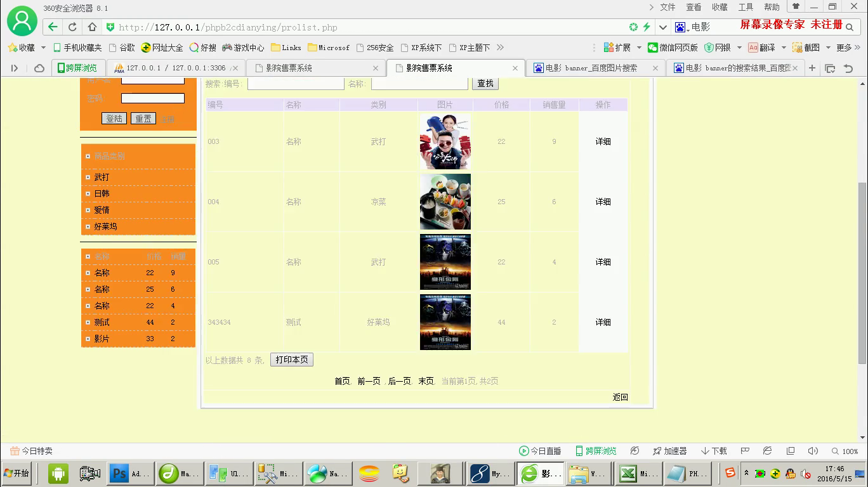
Task: Click the 打印本页 button
Action: (x=292, y=360)
